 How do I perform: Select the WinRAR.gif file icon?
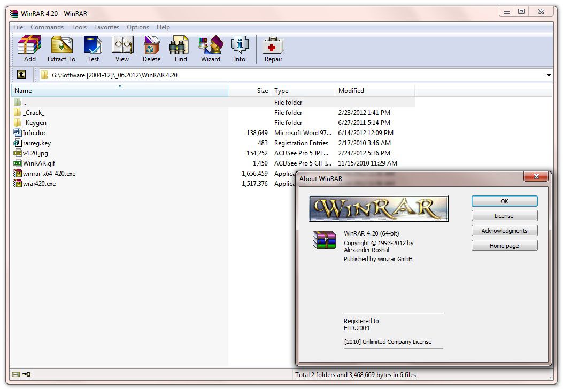(17, 163)
